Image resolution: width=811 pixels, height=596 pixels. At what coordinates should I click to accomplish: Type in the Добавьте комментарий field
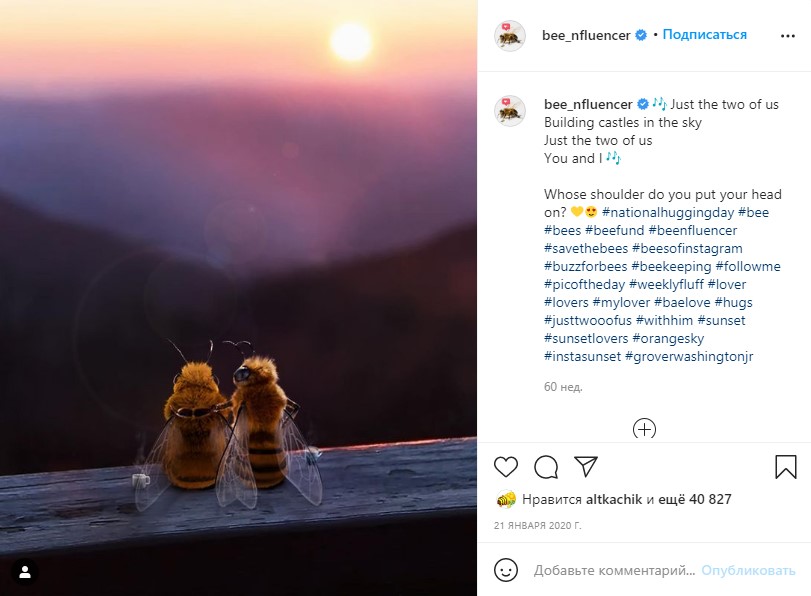[613, 571]
